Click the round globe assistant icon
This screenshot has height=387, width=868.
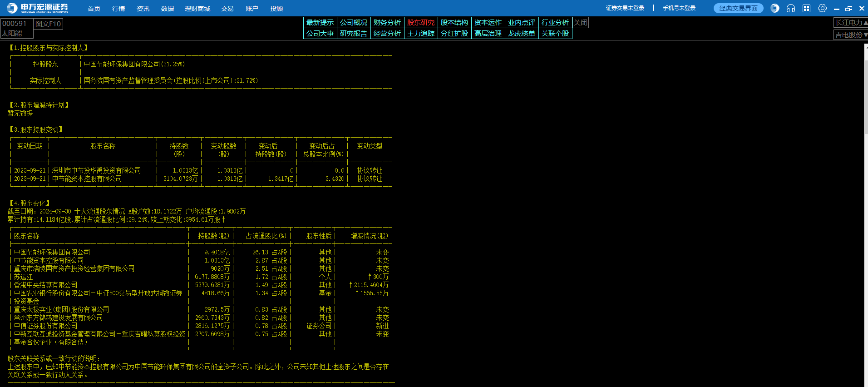775,8
